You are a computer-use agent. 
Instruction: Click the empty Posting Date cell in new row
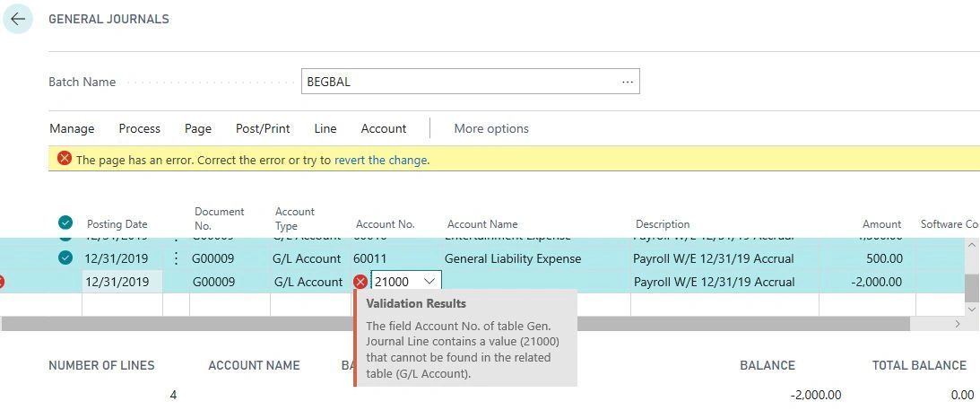[122, 304]
